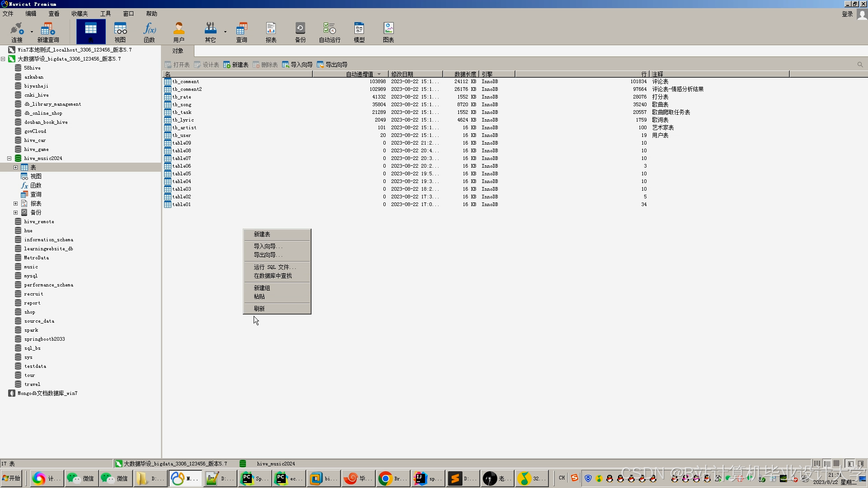Click the 模型 (Model) toolbar icon
The height and width of the screenshot is (488, 868).
pos(359,32)
